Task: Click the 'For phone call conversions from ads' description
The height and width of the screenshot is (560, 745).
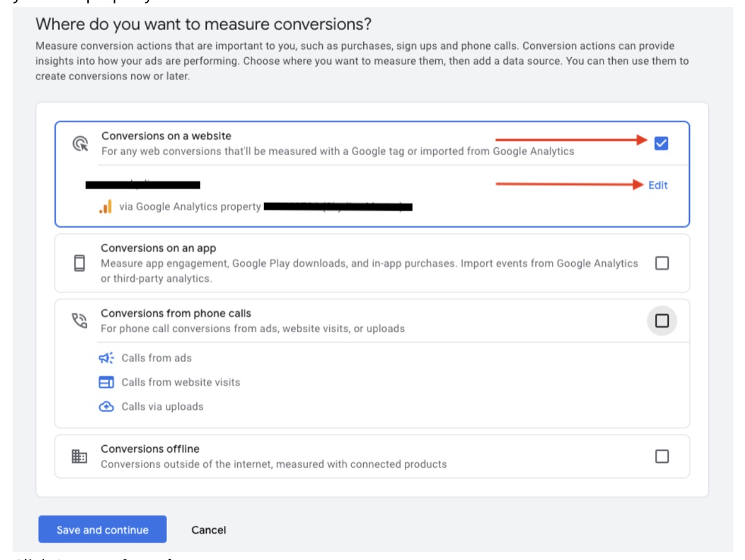Action: click(253, 328)
